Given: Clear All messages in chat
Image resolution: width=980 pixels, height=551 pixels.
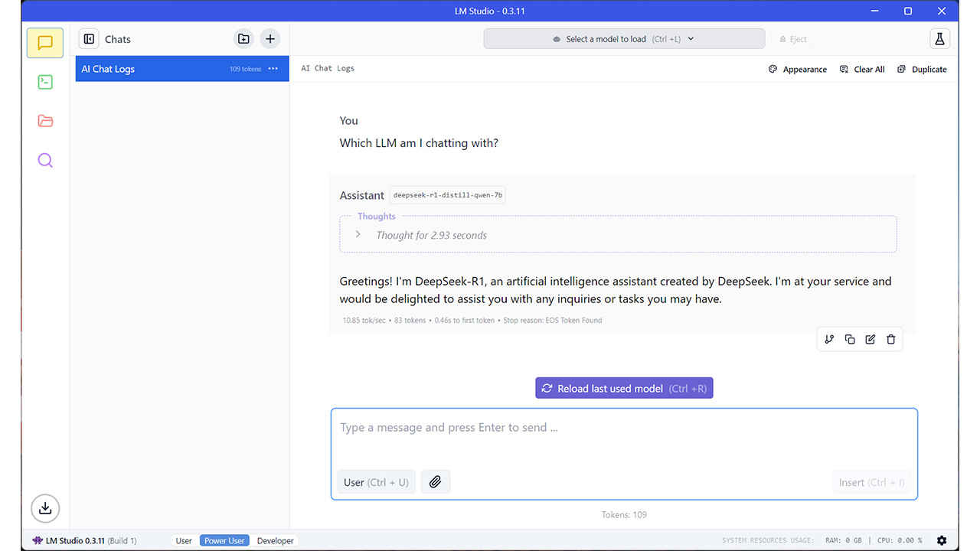Looking at the screenshot, I should coord(862,69).
